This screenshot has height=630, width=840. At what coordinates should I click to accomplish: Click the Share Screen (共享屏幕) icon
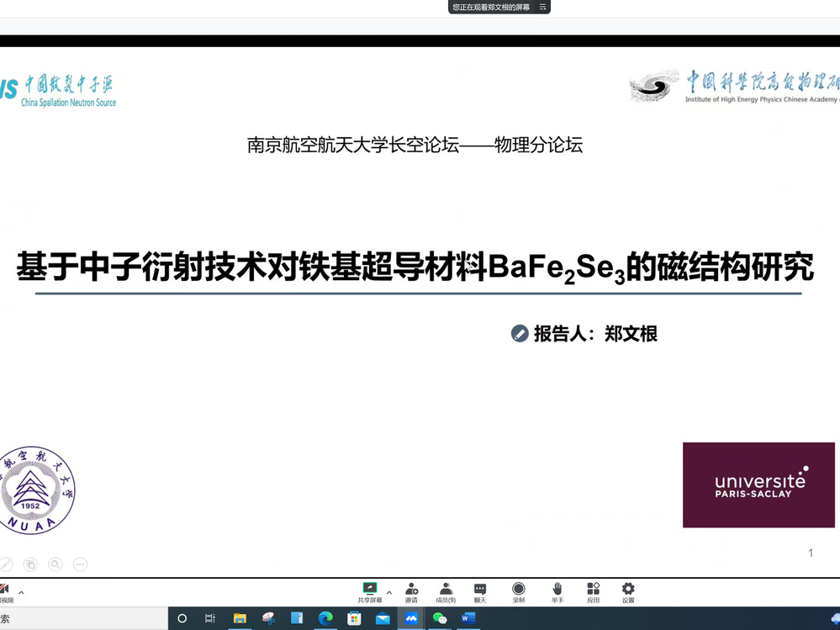369,589
